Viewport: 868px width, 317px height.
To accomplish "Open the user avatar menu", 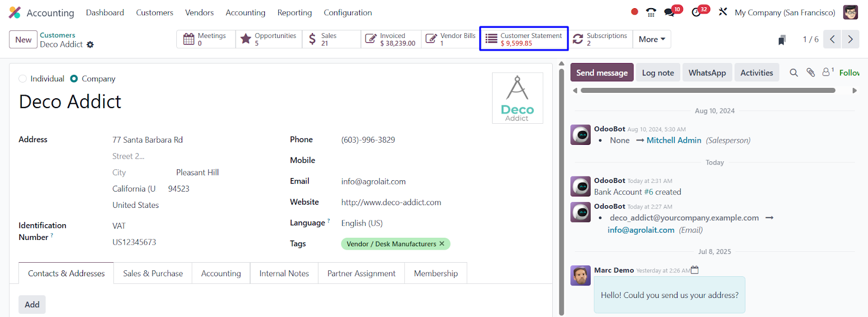I will 851,12.
